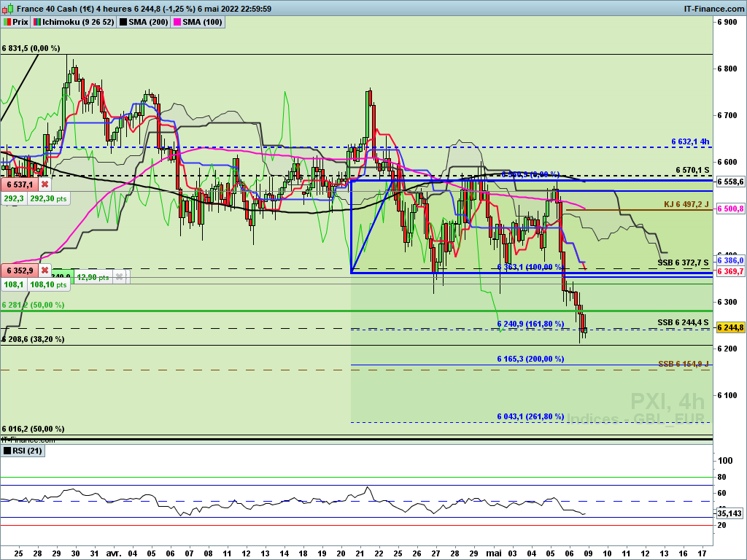
Task: Open the SMA (200) indicator settings
Action: (x=144, y=22)
